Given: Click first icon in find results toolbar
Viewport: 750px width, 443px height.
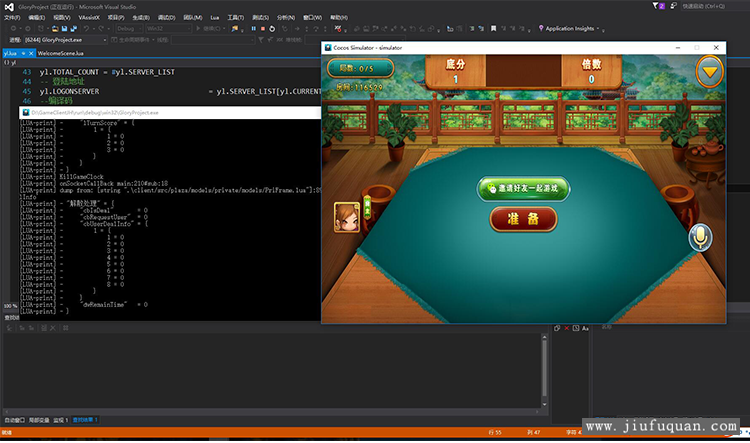Looking at the screenshot, I should (10, 328).
